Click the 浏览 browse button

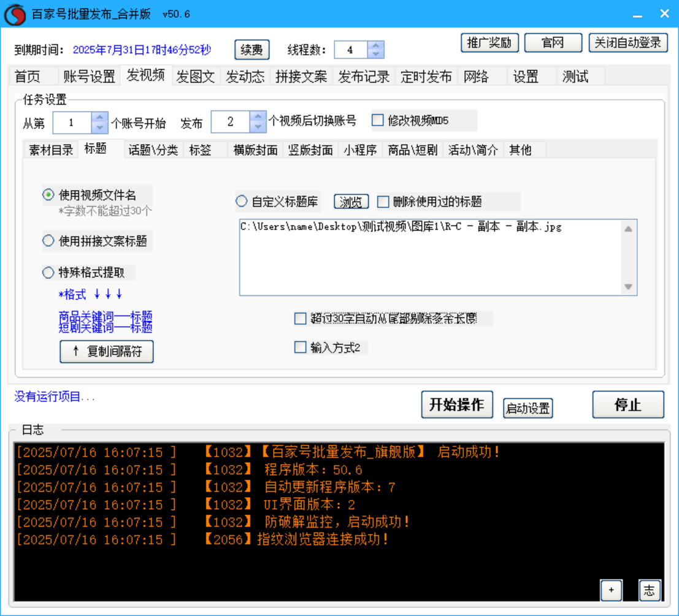tap(351, 202)
